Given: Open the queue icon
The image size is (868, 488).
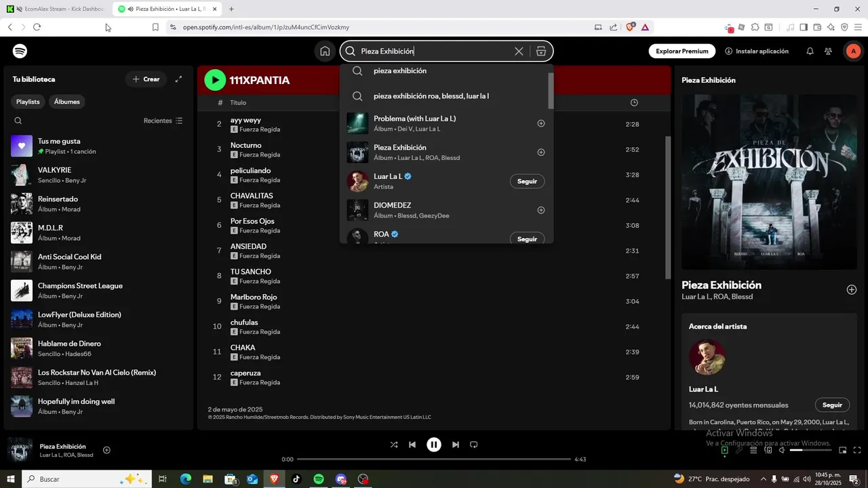Looking at the screenshot, I should coord(753,450).
